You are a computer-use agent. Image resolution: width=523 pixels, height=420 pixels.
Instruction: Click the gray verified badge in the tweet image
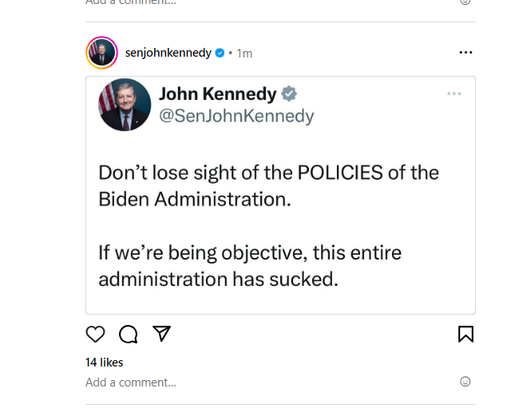289,94
